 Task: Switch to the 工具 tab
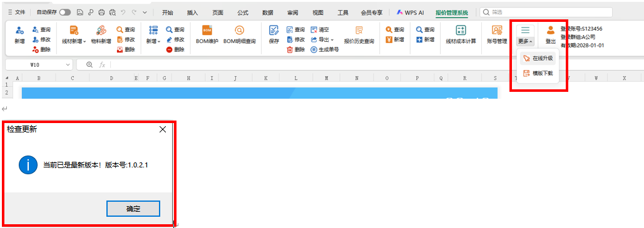[343, 12]
